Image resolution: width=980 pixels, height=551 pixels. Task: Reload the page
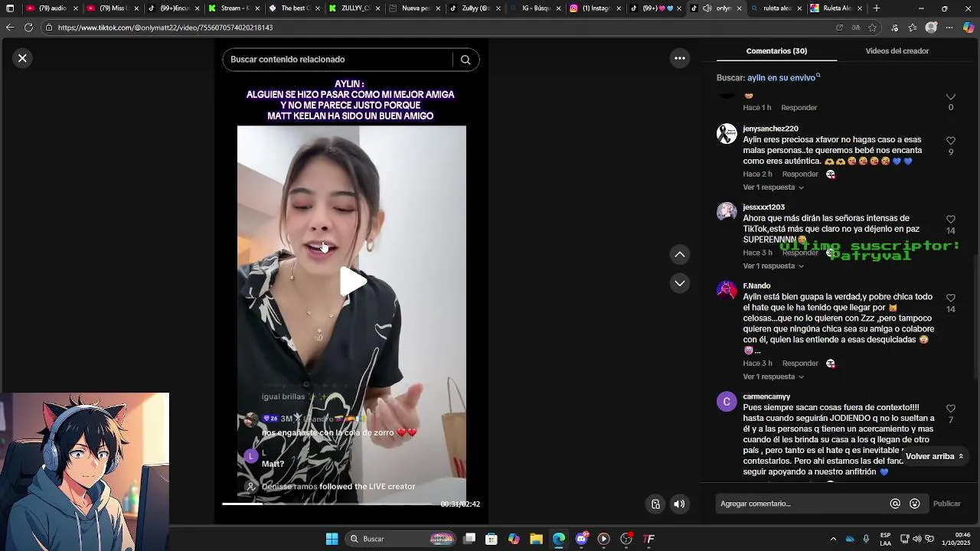click(x=28, y=28)
